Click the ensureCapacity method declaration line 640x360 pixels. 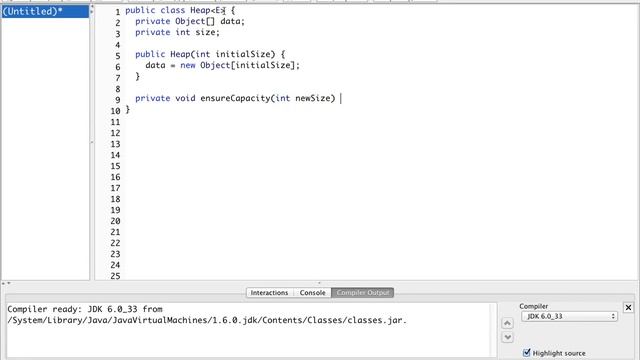(x=235, y=98)
